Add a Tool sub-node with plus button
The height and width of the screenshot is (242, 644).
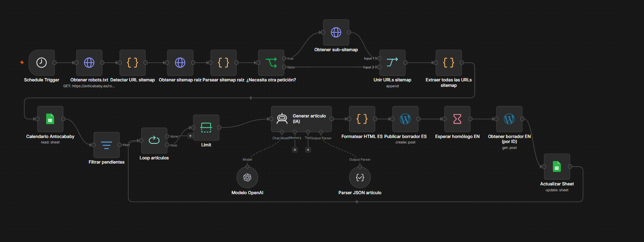point(308,150)
